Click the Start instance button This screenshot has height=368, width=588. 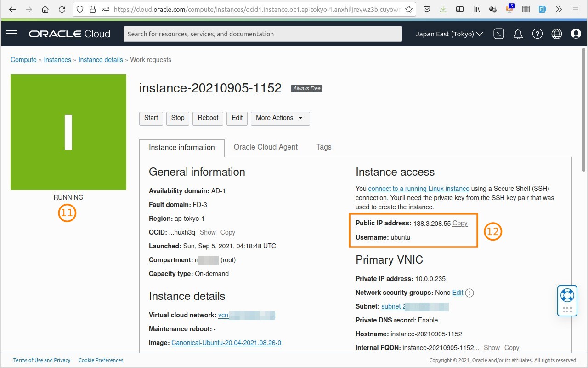point(151,118)
